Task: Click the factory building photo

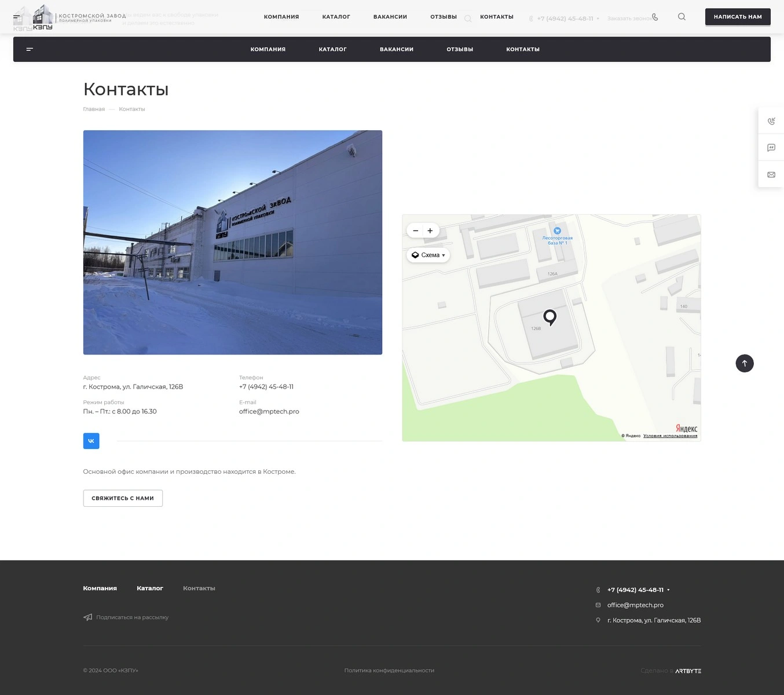Action: 232,242
